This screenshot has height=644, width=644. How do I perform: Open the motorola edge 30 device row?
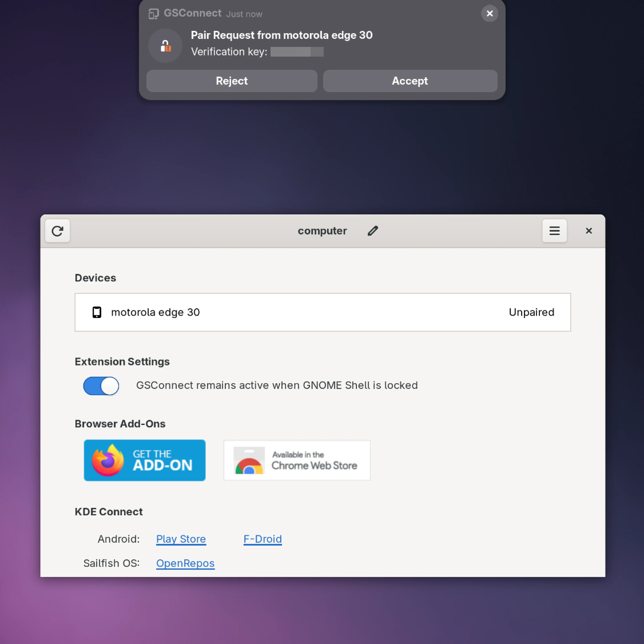pyautogui.click(x=322, y=312)
